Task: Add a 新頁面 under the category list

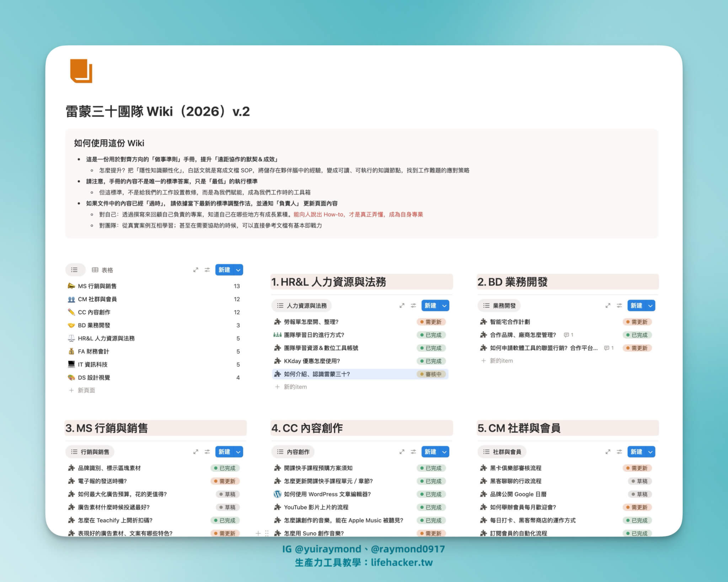Action: (x=86, y=390)
